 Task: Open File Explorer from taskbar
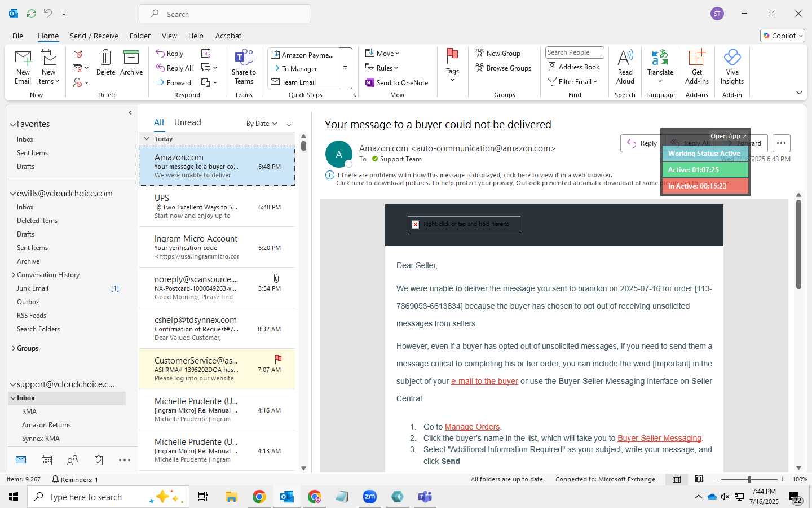click(x=231, y=497)
